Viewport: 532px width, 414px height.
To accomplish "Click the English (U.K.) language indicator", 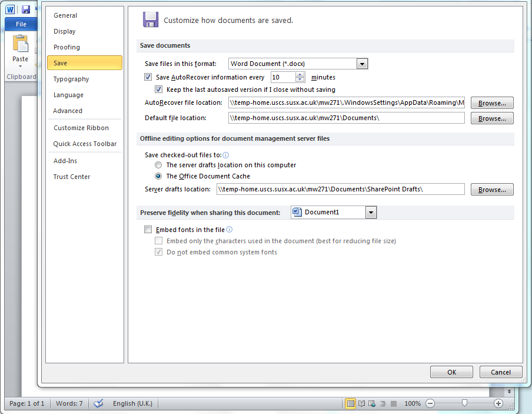I will tap(132, 403).
